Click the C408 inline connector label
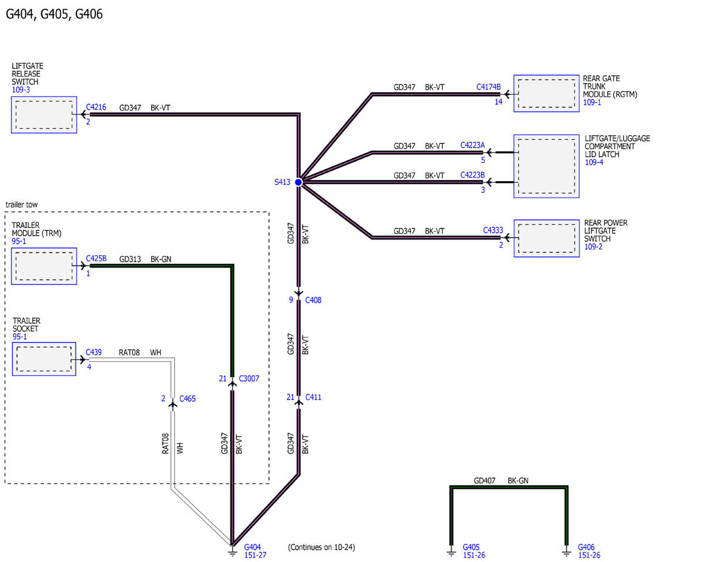 coord(313,299)
